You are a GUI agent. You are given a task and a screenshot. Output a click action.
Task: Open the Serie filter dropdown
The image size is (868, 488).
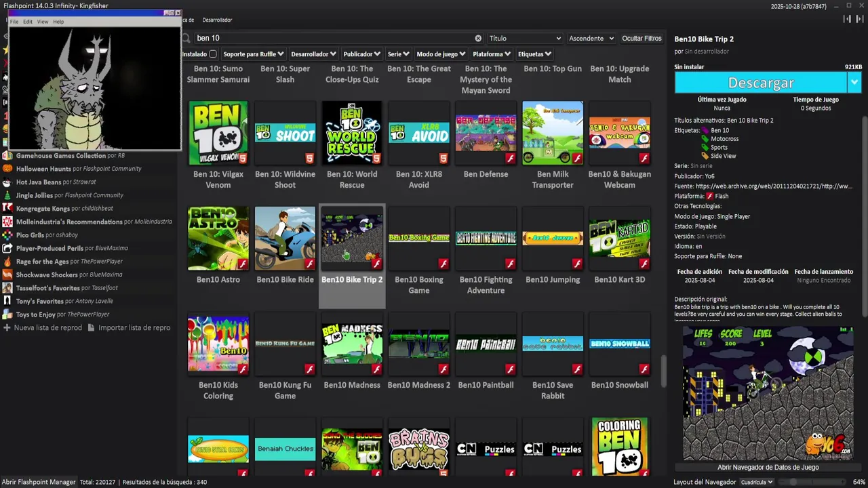coord(398,54)
